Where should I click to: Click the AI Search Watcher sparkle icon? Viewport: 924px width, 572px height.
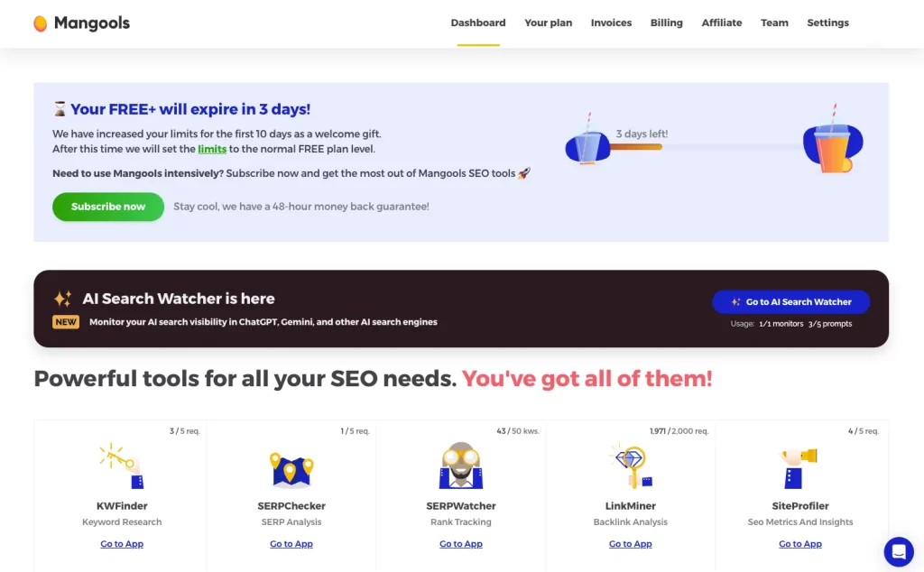point(62,299)
